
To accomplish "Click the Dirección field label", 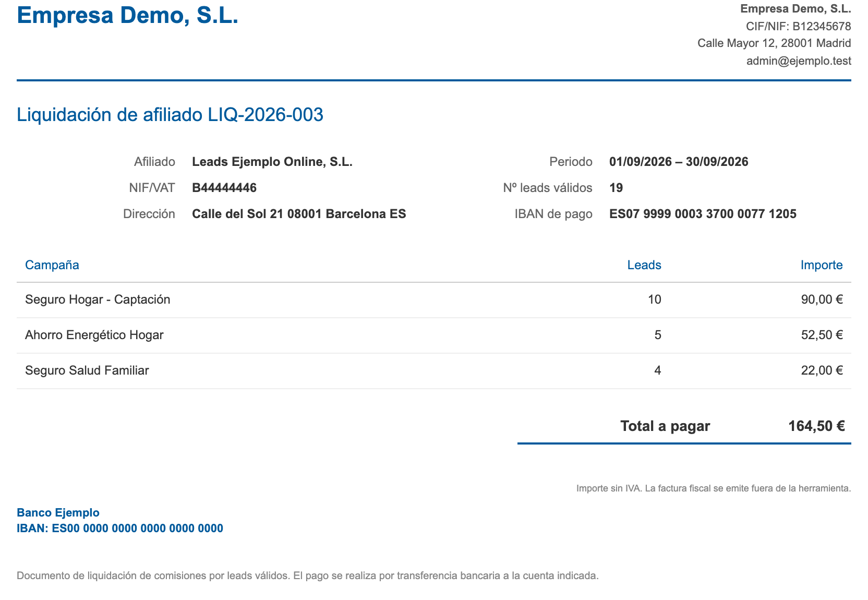I will [149, 214].
